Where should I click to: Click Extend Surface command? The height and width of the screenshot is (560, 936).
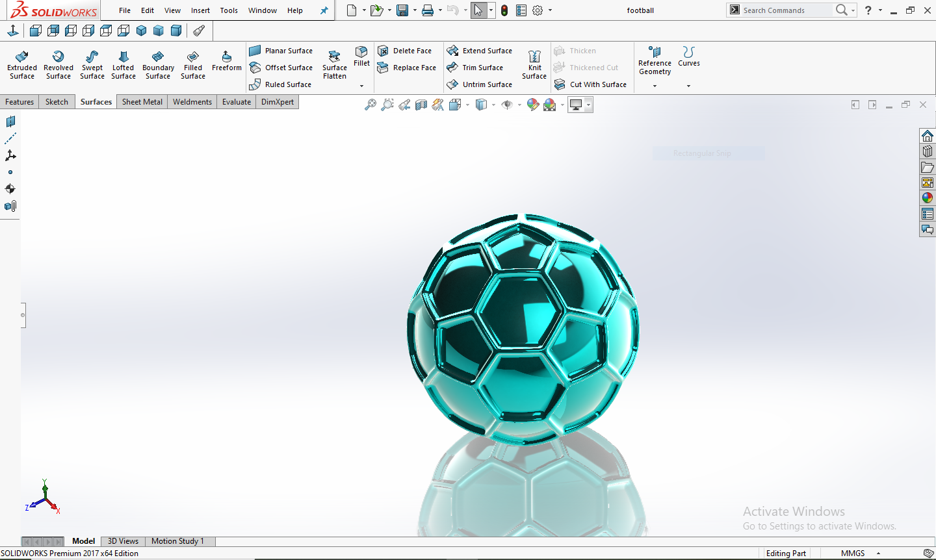click(479, 51)
